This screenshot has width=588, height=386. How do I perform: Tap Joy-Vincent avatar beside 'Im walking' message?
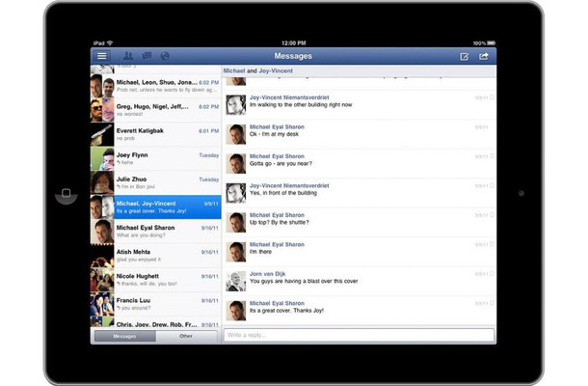pyautogui.click(x=236, y=105)
